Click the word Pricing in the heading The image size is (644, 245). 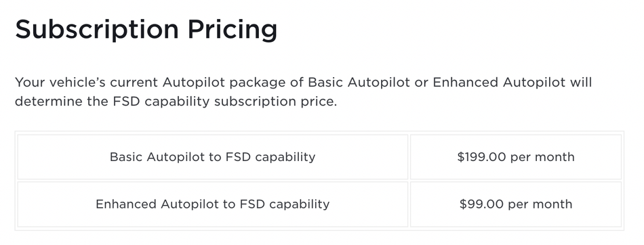point(233,30)
